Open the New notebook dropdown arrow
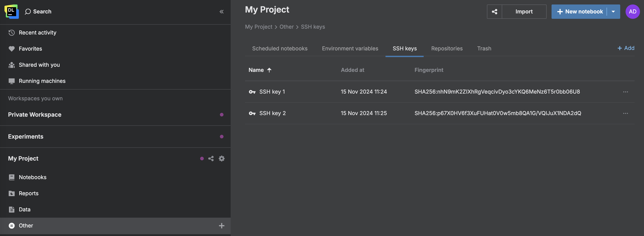This screenshot has width=644, height=236. pyautogui.click(x=613, y=11)
